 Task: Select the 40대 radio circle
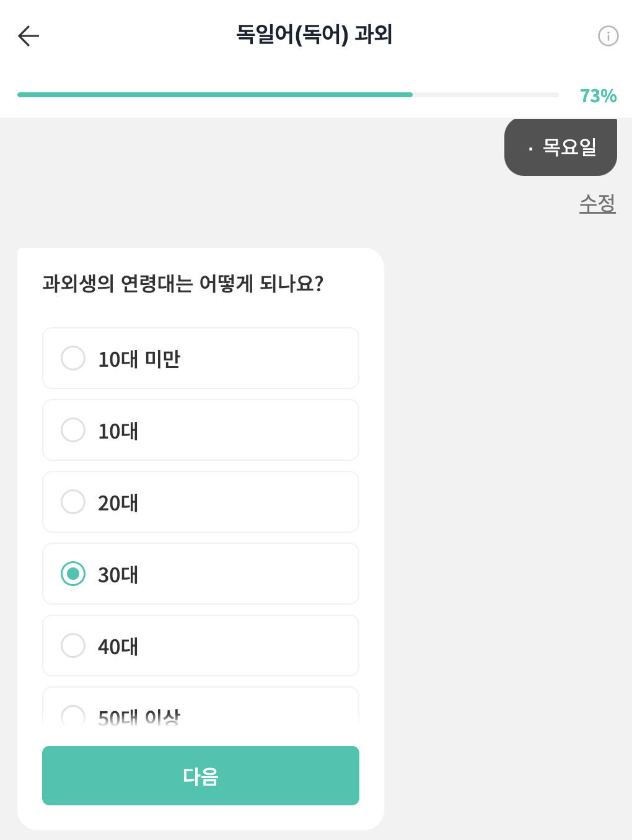tap(73, 645)
